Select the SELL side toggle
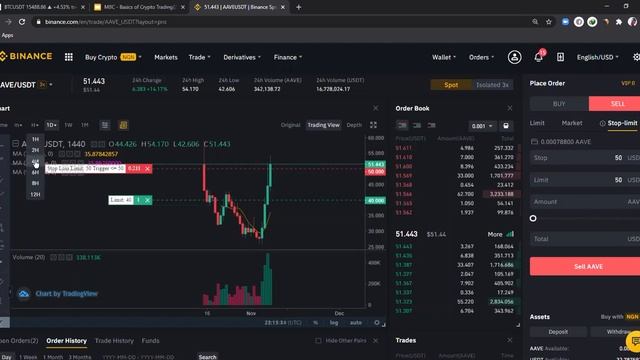640x360 pixels. pos(616,104)
